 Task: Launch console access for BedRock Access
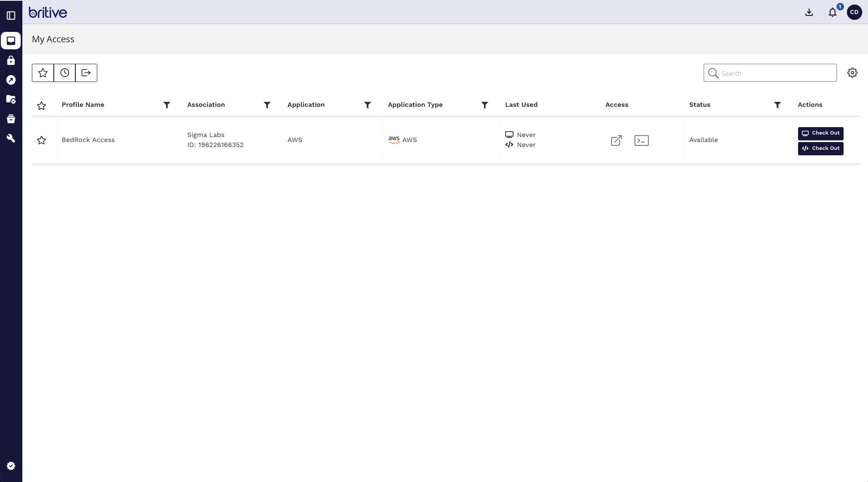616,140
